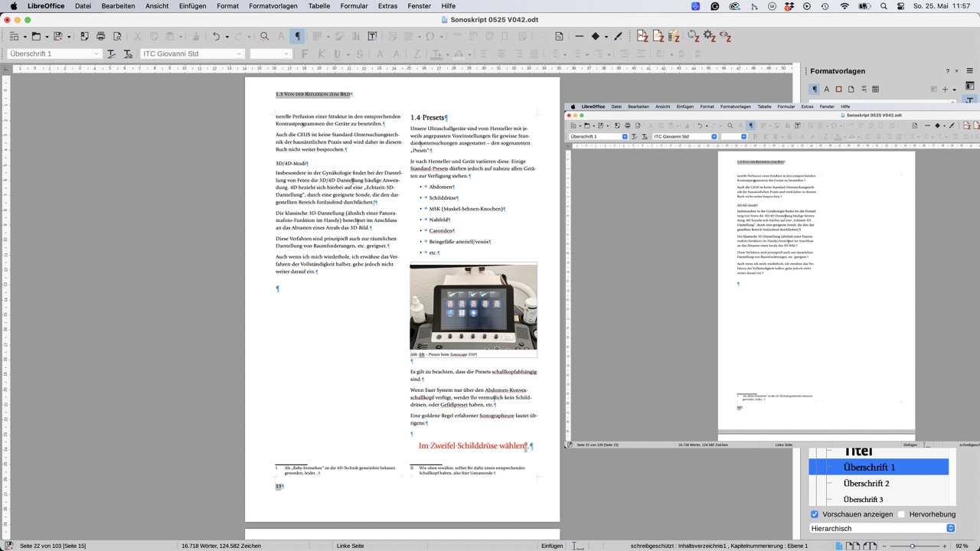Toggle strikethrough formatting S button
980x551 pixels.
coord(360,54)
